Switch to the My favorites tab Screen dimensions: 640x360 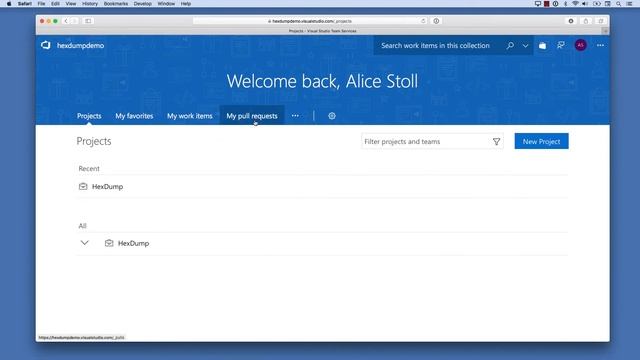pos(134,116)
